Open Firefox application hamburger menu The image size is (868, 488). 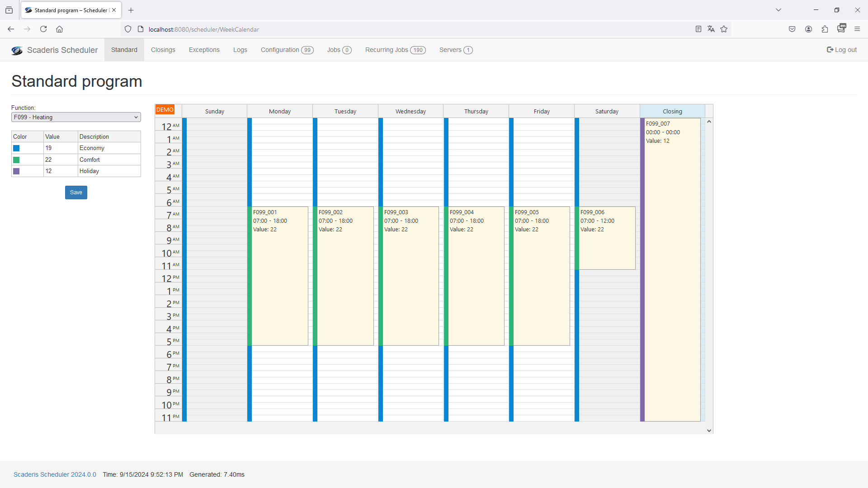(857, 29)
